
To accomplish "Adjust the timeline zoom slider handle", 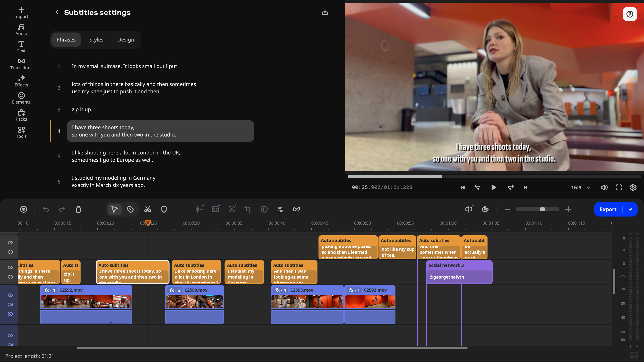I will [542, 209].
